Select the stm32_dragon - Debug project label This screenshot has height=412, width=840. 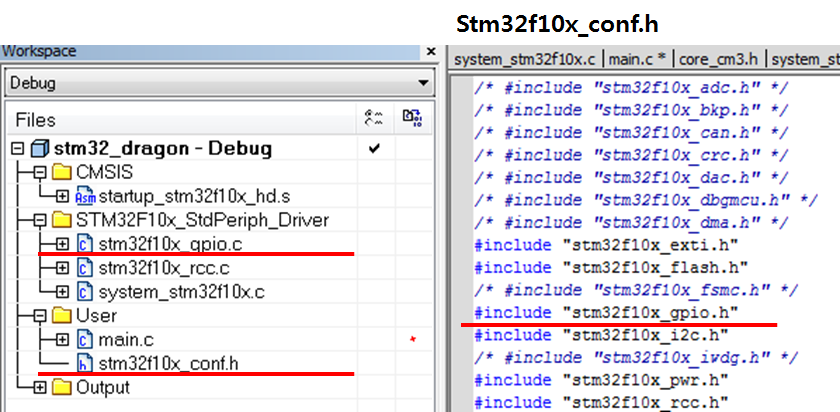click(163, 148)
